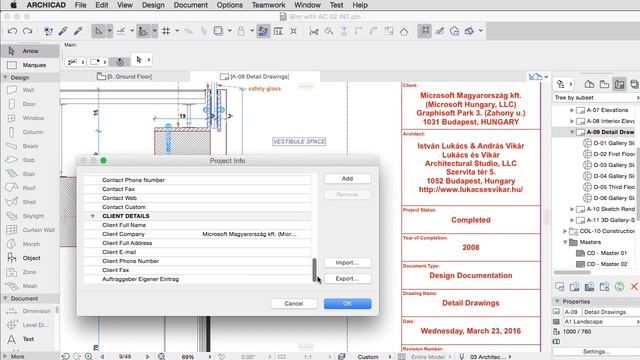Expand the A-07 Elevations subset
The width and height of the screenshot is (640, 360).
point(572,110)
